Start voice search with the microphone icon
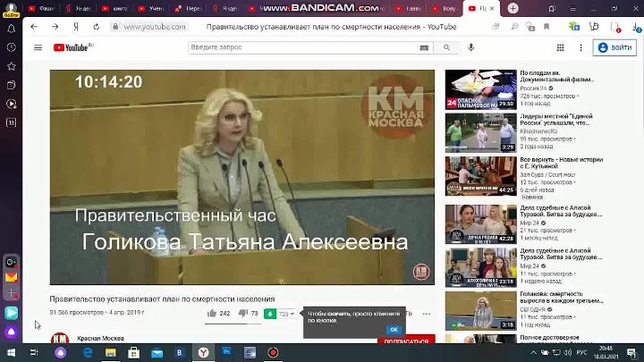 [471, 47]
